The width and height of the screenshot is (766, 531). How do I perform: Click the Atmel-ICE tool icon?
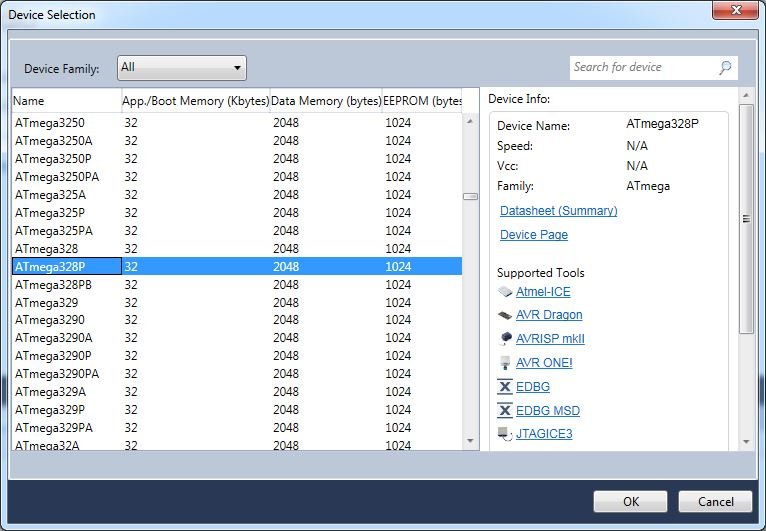click(505, 292)
